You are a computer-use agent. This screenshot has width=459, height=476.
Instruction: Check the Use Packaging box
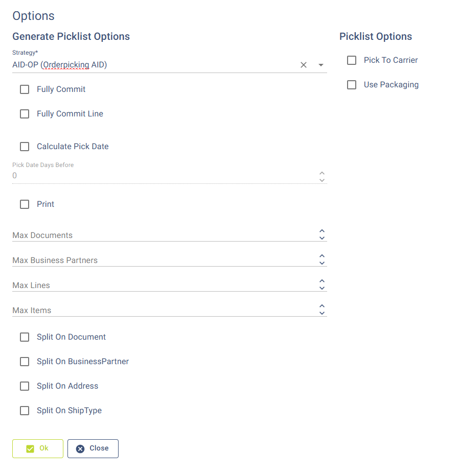click(352, 85)
